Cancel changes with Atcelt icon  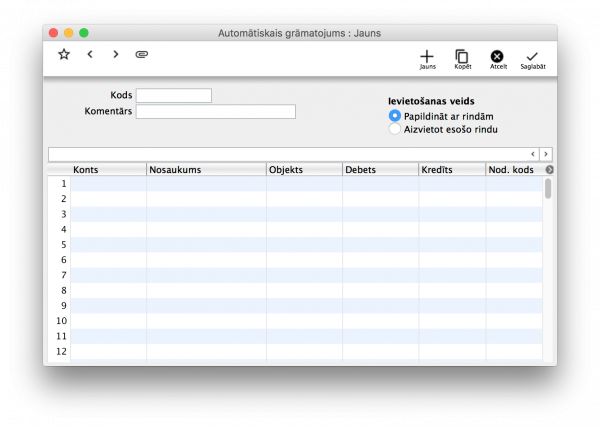click(x=497, y=58)
